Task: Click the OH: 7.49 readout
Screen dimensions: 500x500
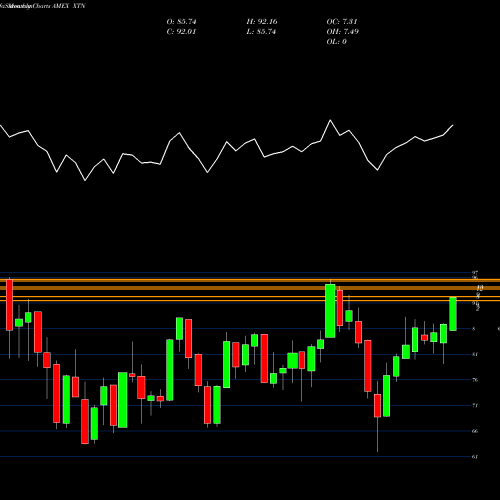Action: (x=342, y=32)
